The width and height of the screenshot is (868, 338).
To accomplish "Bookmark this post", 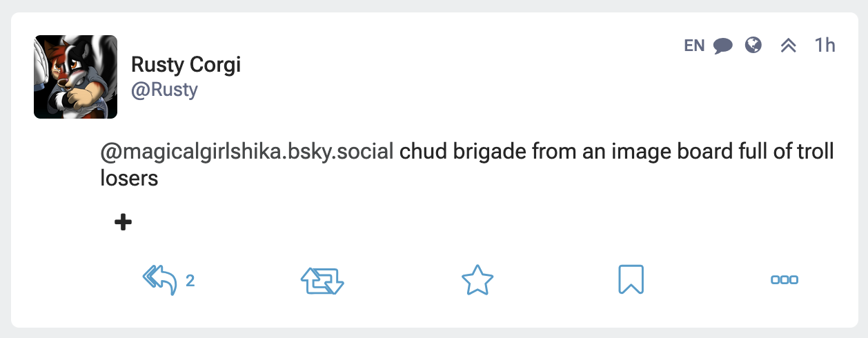I will (x=631, y=280).
